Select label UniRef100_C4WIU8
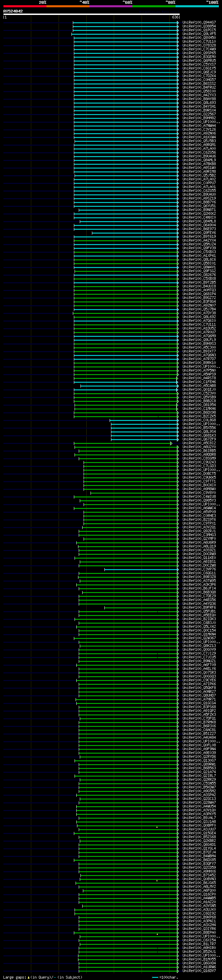Screen dimensions: 222x980 point(199,496)
